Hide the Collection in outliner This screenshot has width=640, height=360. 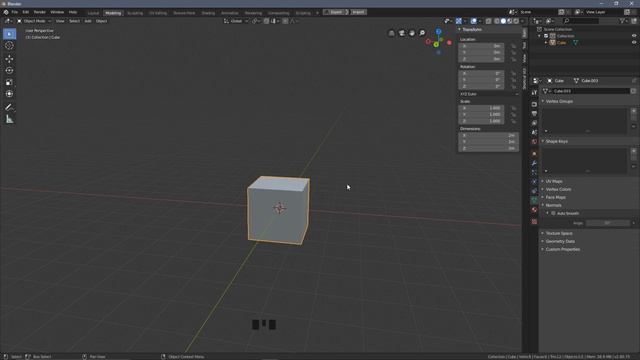[634, 36]
